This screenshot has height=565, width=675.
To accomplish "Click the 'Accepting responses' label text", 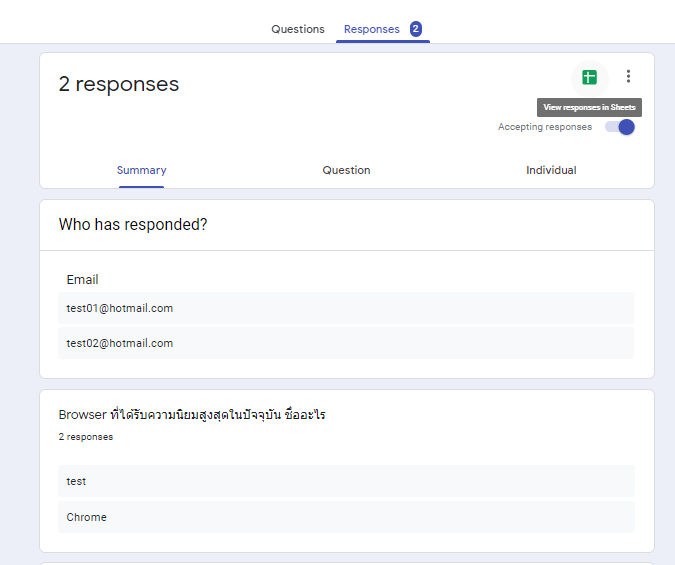I will pyautogui.click(x=545, y=127).
